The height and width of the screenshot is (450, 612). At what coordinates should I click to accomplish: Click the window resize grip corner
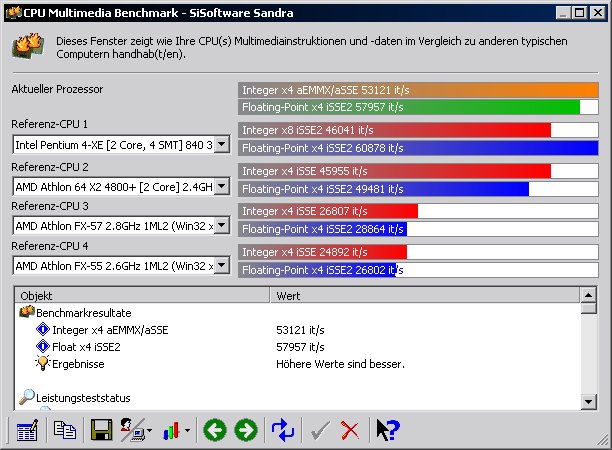[603, 442]
